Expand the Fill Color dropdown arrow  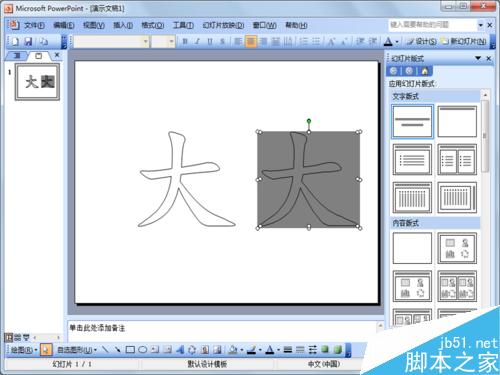(242, 350)
